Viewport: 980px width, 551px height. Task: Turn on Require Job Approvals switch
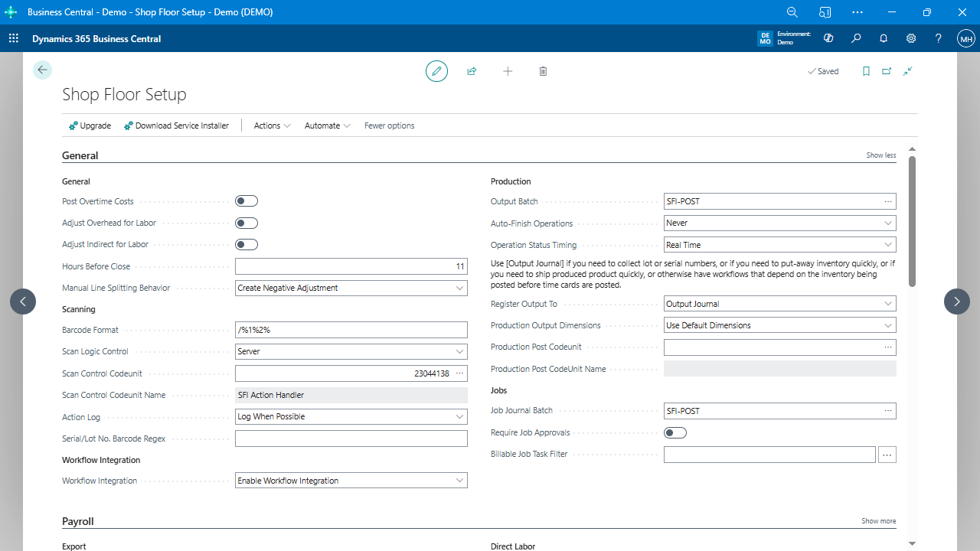coord(675,433)
